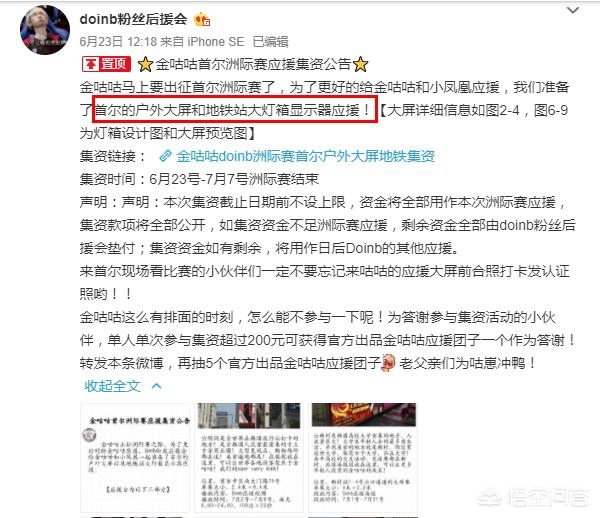Open the first announcement image thumbnail
Viewport: 600px width, 518px height.
(135, 457)
